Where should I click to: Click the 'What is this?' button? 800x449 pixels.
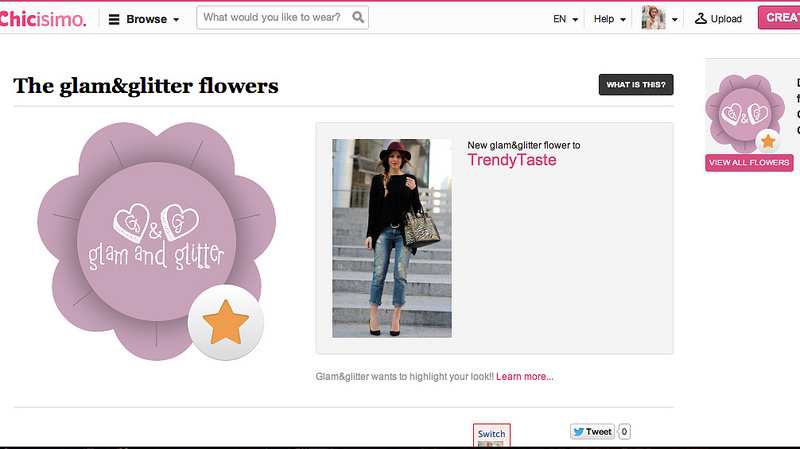(636, 85)
